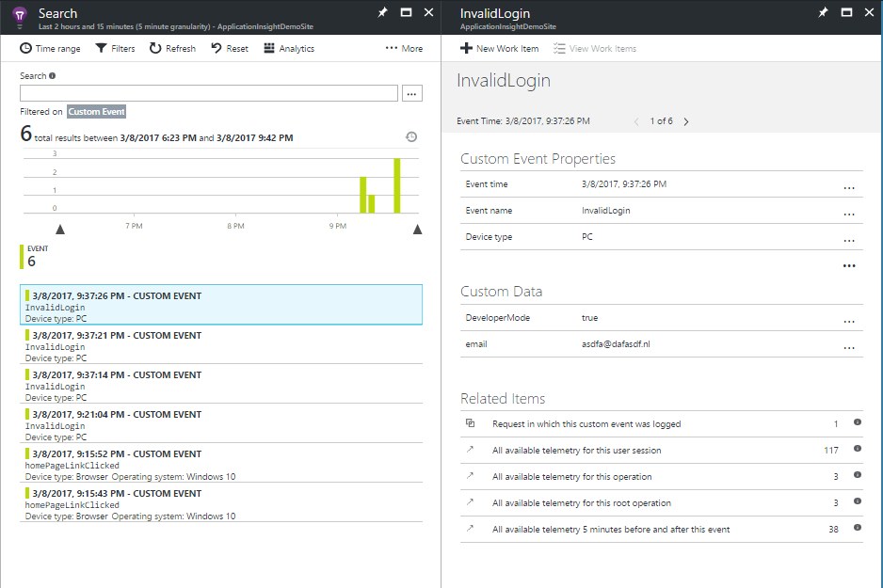Go to the previous event with left chevron

[x=636, y=121]
